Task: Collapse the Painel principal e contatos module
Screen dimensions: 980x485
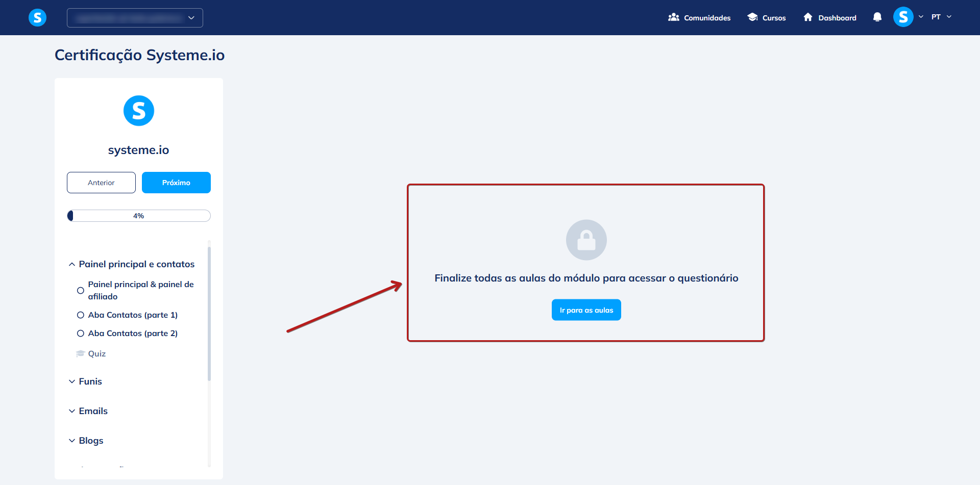Action: point(132,264)
